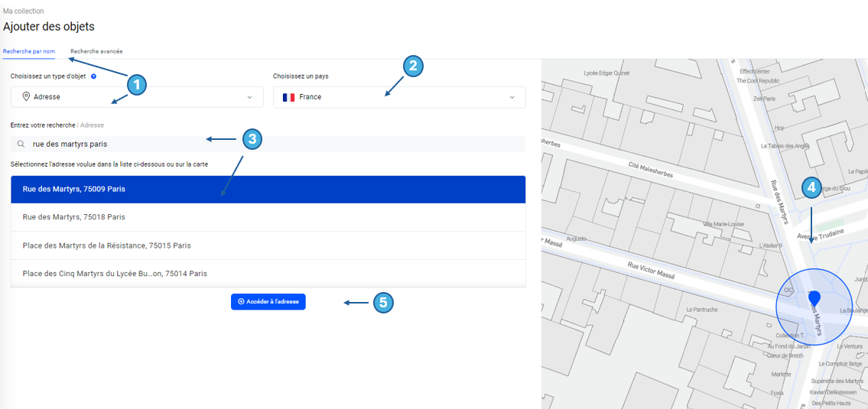
Task: Click the search field containing rue des martyrs
Action: [x=268, y=144]
